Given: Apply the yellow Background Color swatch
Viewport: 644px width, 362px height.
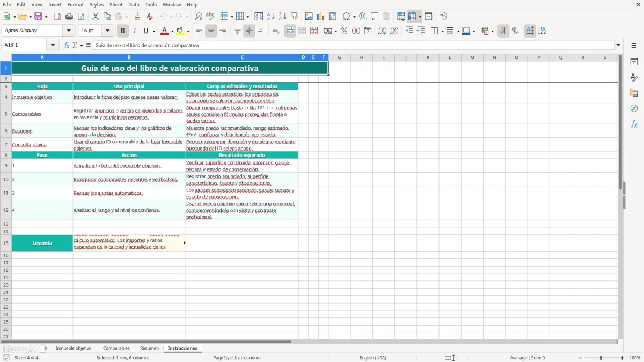Looking at the screenshot, I should (181, 31).
